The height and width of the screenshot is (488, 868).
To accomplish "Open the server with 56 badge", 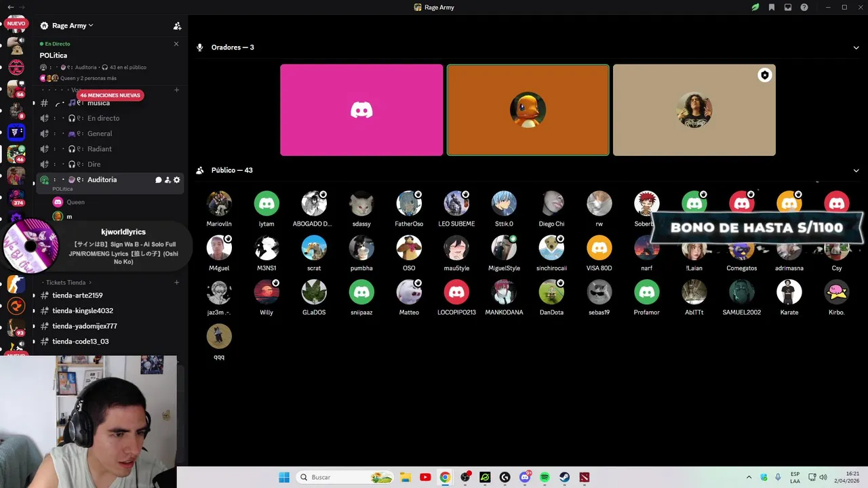I will click(x=16, y=89).
